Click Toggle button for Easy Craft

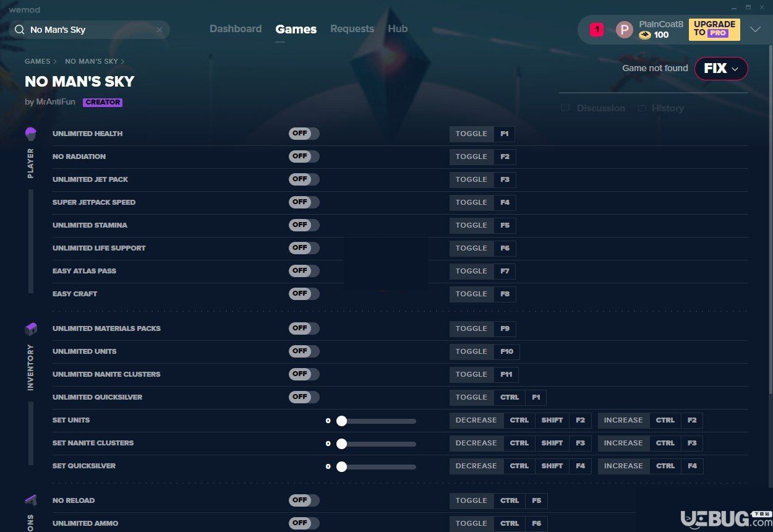[x=471, y=294]
